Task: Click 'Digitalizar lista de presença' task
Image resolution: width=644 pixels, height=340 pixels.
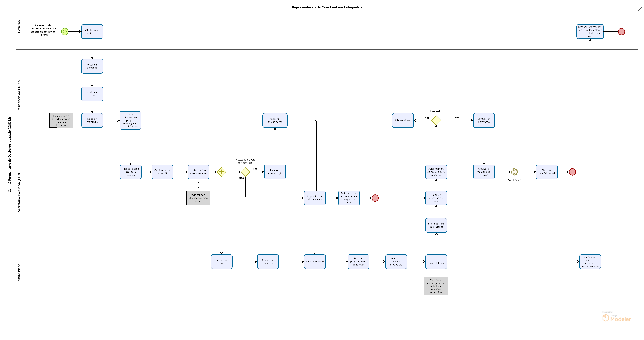Action: [436, 225]
